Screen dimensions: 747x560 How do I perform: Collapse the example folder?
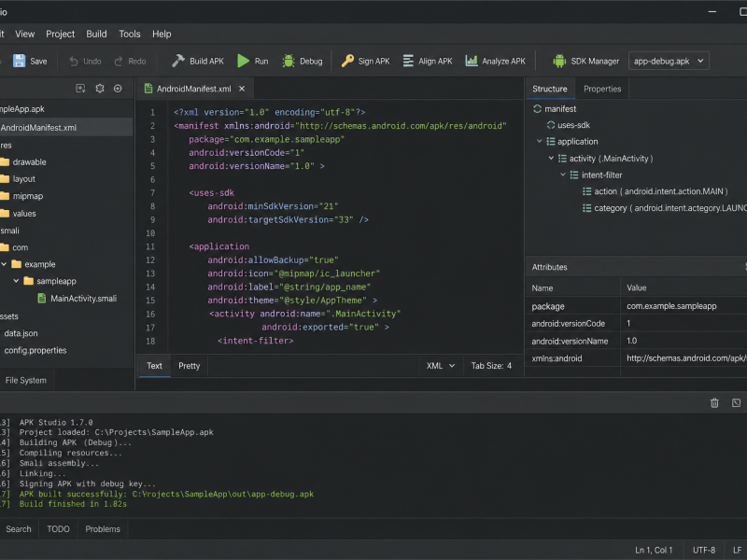4,264
